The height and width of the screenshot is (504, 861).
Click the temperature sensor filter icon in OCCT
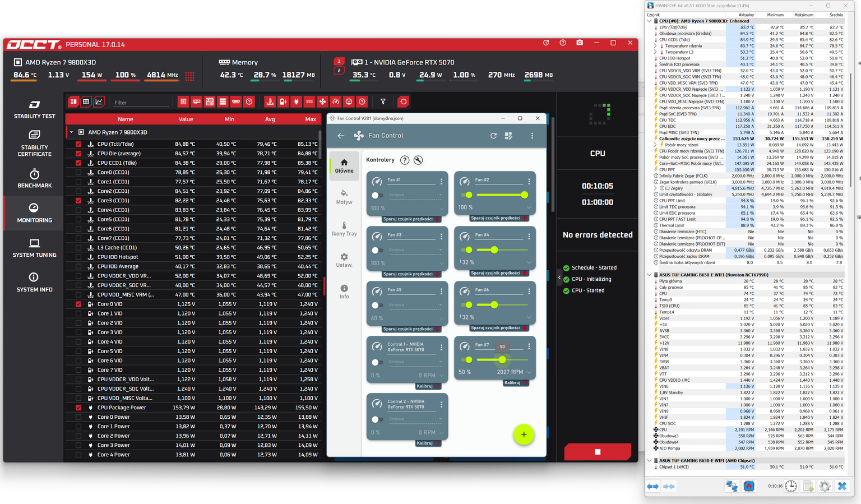pyautogui.click(x=270, y=101)
